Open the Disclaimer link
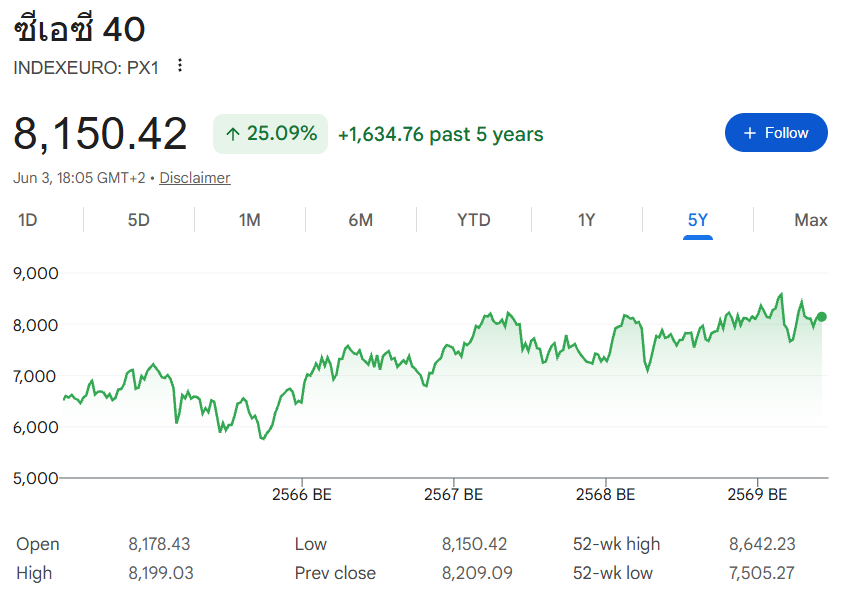The height and width of the screenshot is (608, 843). point(195,178)
